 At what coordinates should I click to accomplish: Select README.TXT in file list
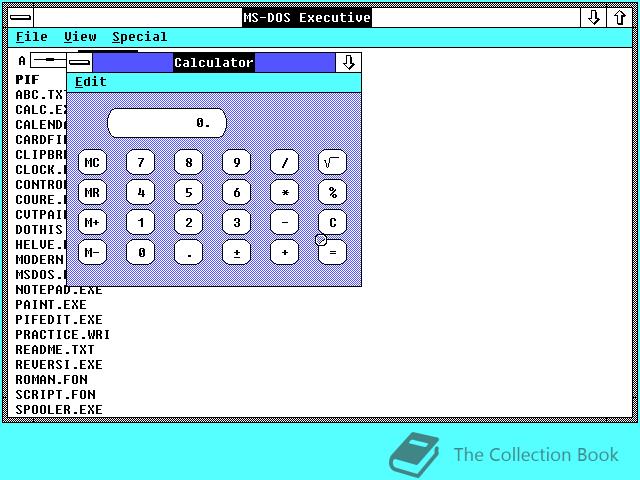[x=55, y=350]
